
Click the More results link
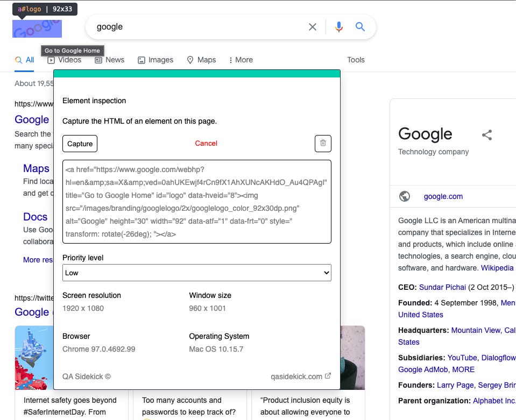pos(38,260)
